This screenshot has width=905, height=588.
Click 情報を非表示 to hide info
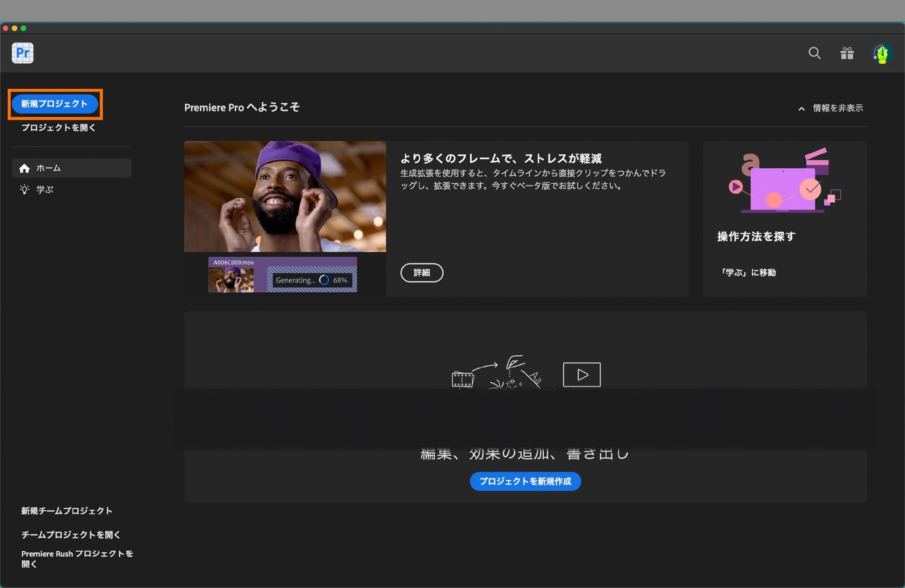[x=838, y=108]
